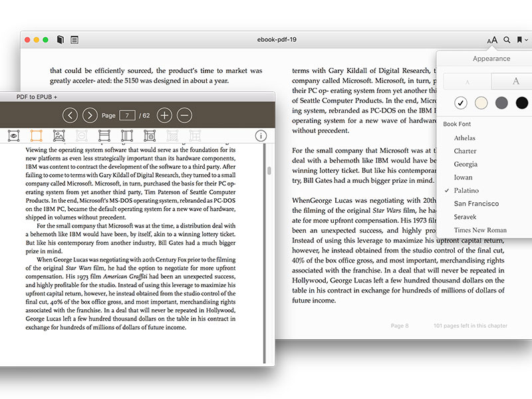Choose Times New Roman as the book font
Image resolution: width=532 pixels, height=399 pixels.
(480, 230)
